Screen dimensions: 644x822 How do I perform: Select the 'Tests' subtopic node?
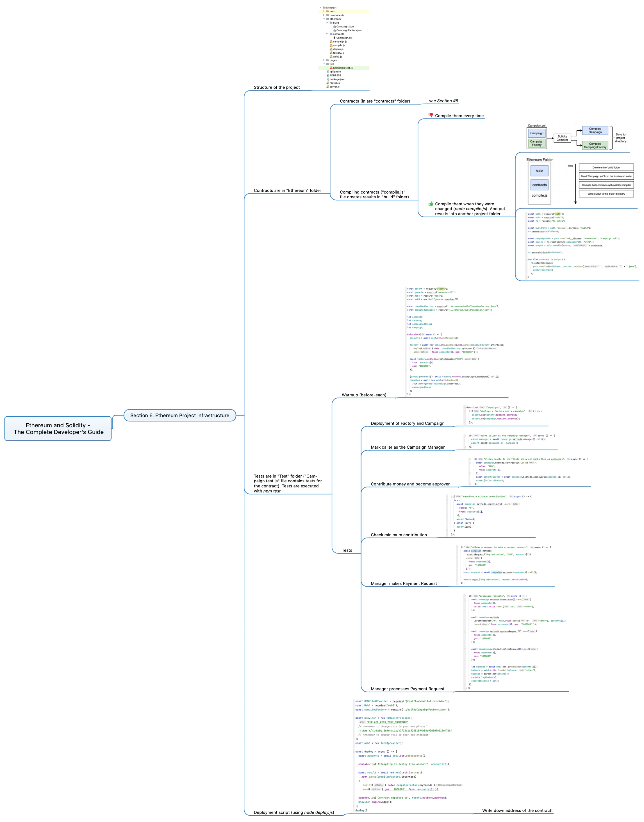[347, 550]
